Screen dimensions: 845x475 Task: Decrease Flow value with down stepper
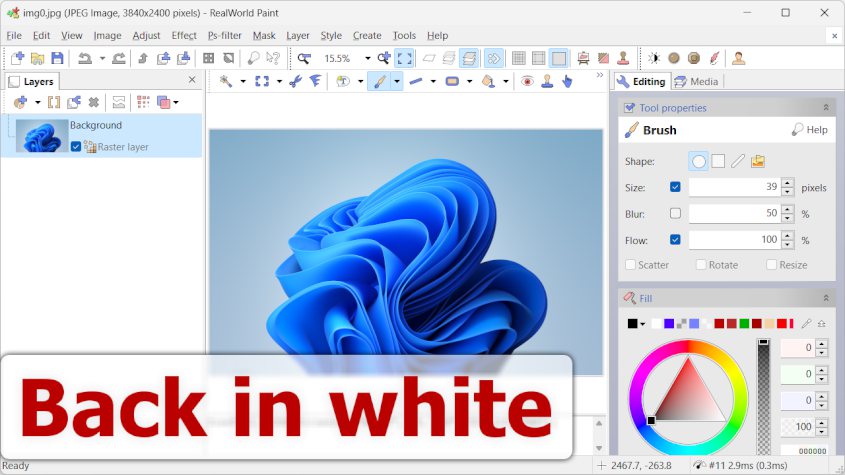(x=788, y=245)
